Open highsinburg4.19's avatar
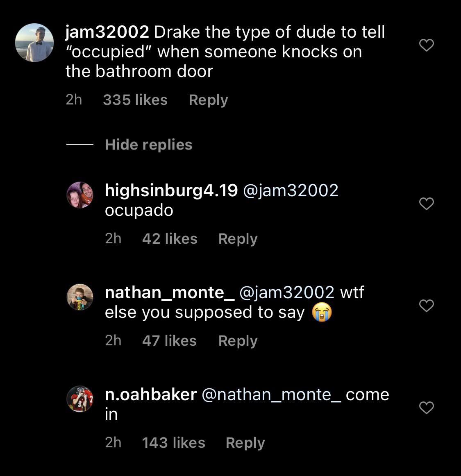Screen dimensions: 461x476 click(x=80, y=195)
